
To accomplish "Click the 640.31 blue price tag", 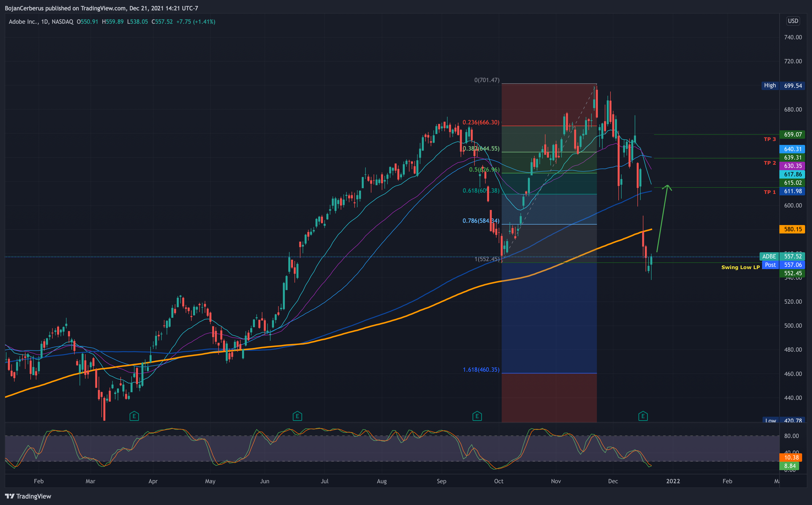I will [792, 149].
